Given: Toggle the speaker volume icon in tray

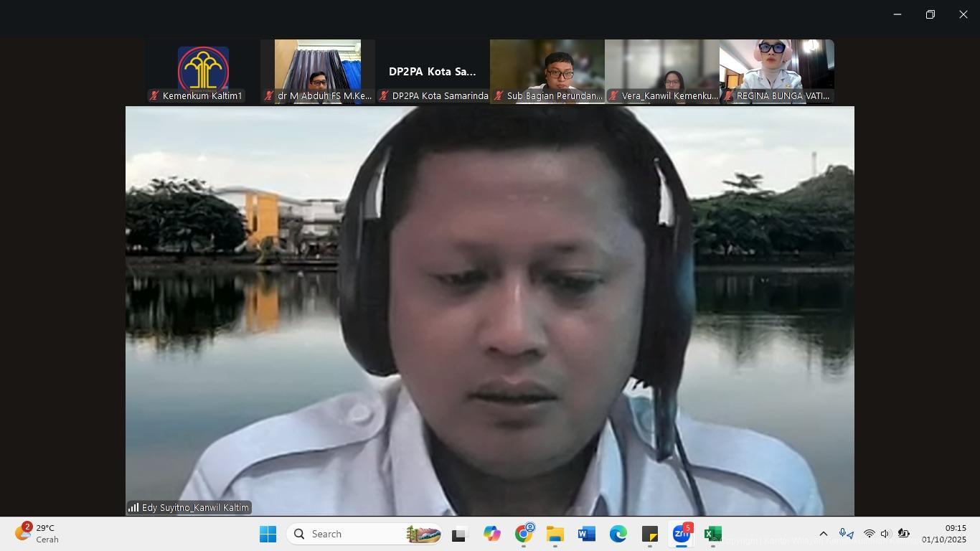Looking at the screenshot, I should (x=886, y=534).
